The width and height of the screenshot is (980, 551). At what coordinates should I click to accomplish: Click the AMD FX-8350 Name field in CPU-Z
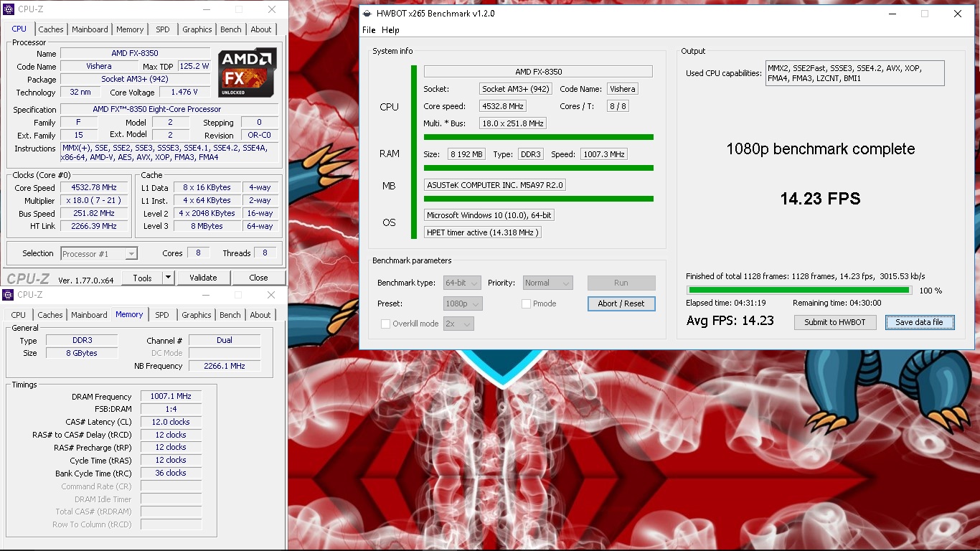coord(135,54)
